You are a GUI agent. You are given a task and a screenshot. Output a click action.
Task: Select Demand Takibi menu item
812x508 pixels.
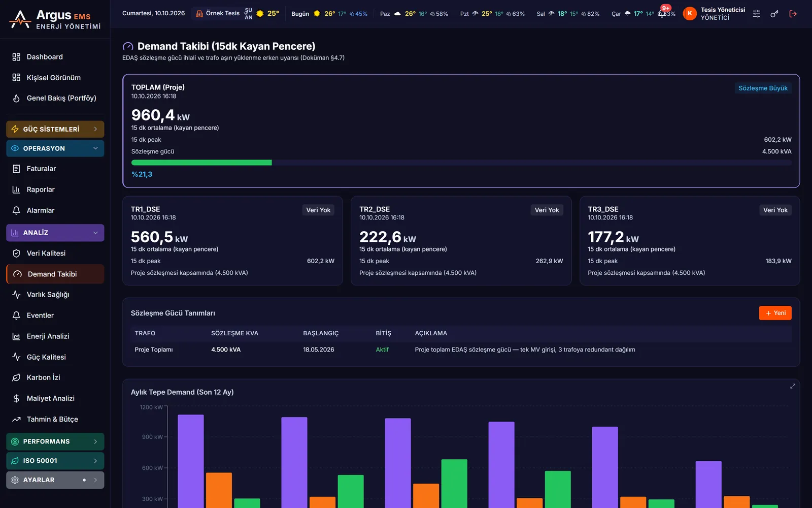[x=55, y=274]
